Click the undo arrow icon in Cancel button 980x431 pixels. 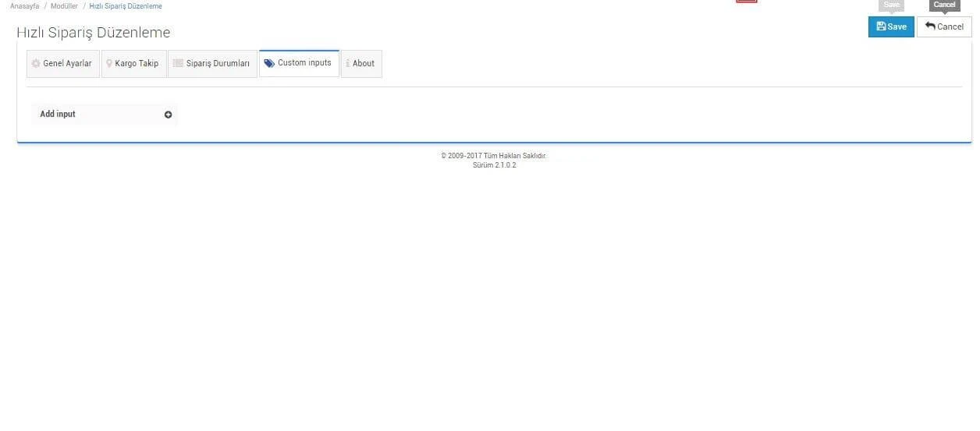930,26
